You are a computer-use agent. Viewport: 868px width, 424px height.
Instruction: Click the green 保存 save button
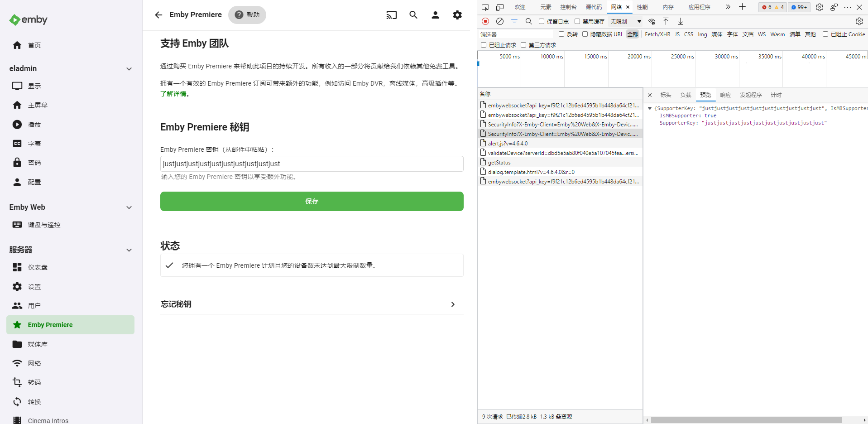coord(312,201)
